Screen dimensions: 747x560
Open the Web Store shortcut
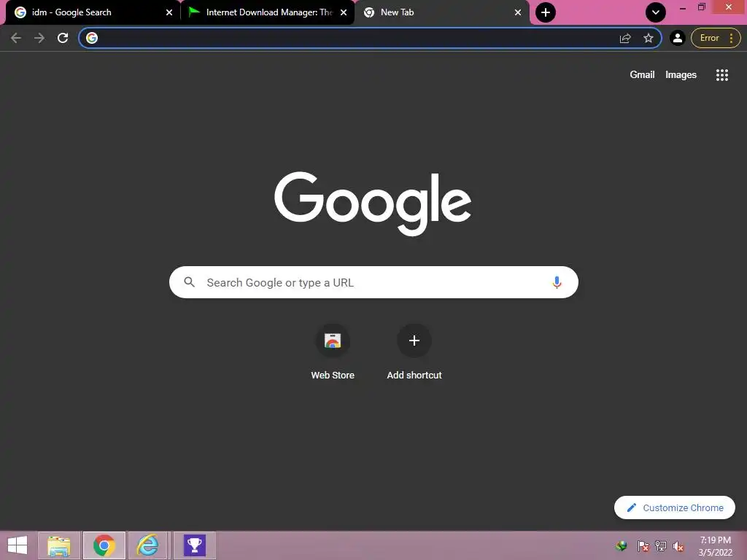coord(333,351)
